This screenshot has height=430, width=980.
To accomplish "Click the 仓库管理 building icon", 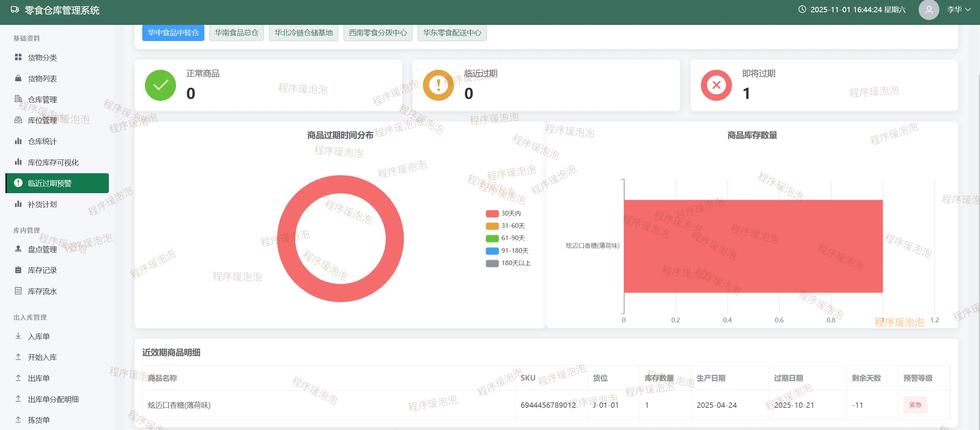I will coord(18,99).
